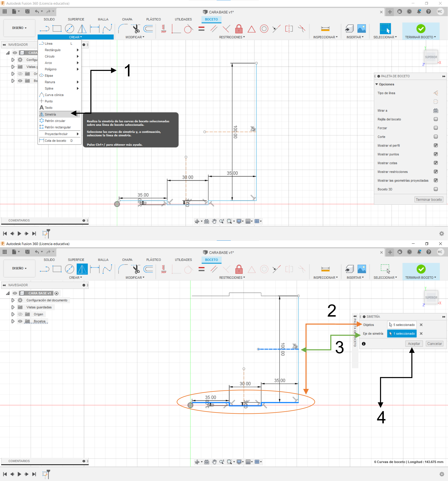Click the Insert image icon in upper toolbar

[x=361, y=29]
